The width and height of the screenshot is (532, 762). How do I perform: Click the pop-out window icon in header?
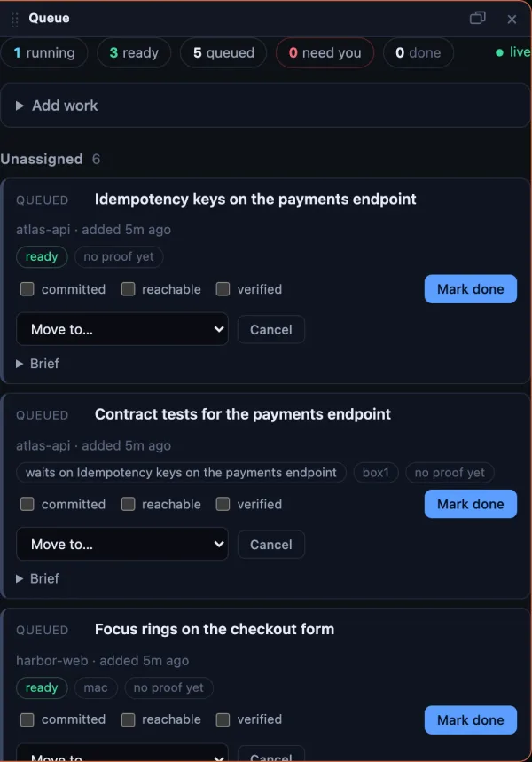coord(478,18)
